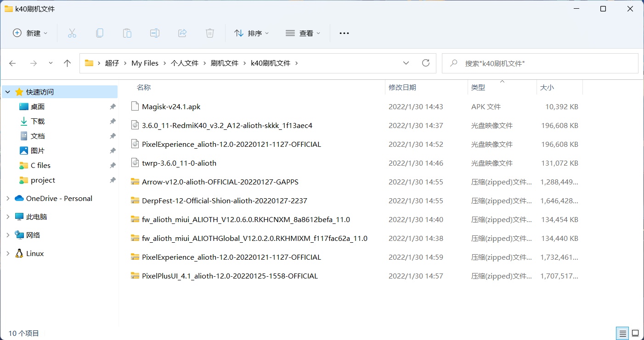Viewport: 644px width, 340px height.
Task: Open the See more ellipsis menu
Action: coord(344,33)
